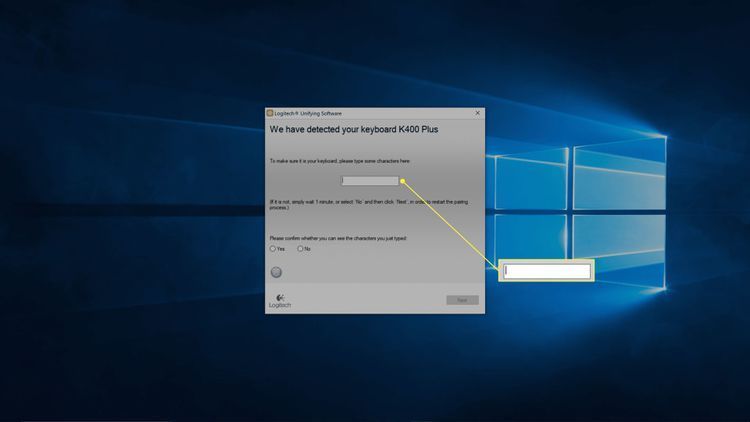Select the No radio button

click(300, 249)
